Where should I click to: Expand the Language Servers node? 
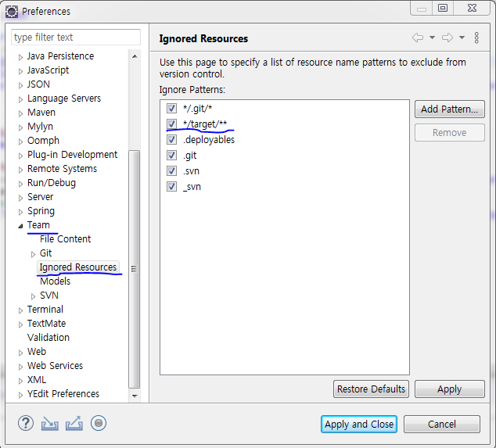(20, 99)
